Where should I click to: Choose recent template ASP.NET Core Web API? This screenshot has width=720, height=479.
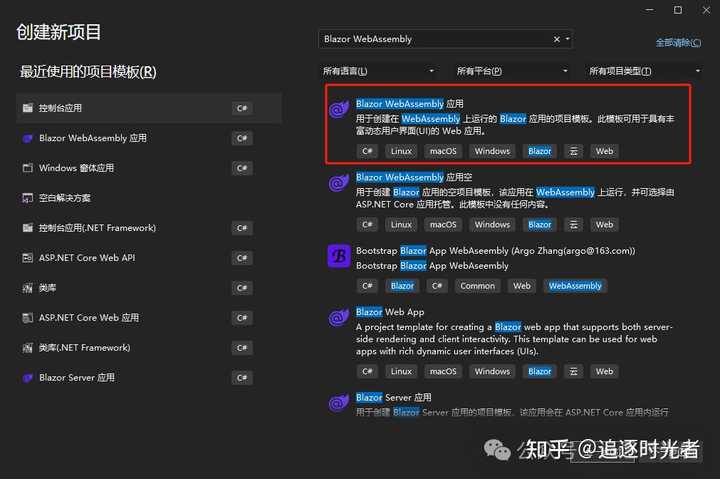pos(149,258)
